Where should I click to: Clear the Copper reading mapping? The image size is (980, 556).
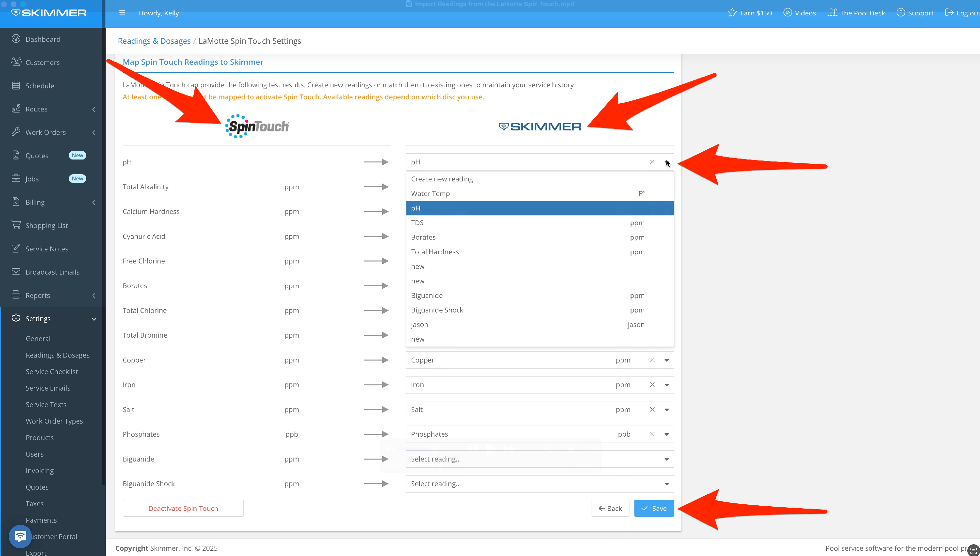[x=652, y=360]
